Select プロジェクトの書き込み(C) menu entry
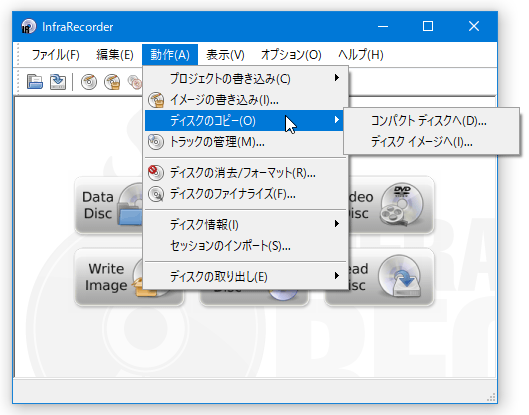 coord(246,79)
